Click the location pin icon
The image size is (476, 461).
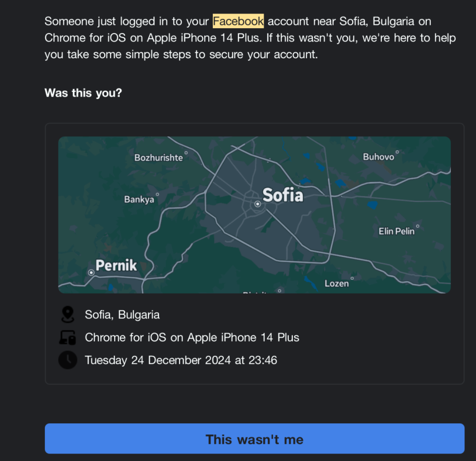(x=67, y=315)
